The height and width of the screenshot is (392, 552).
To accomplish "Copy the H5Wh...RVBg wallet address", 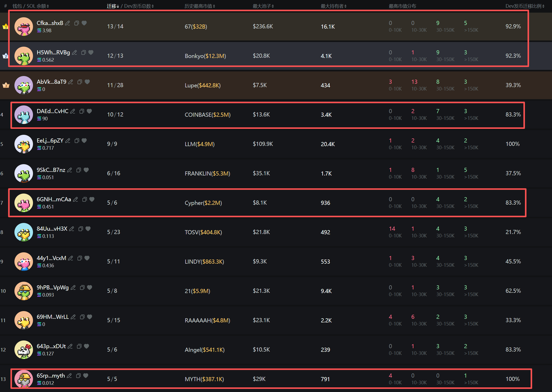I will [84, 52].
